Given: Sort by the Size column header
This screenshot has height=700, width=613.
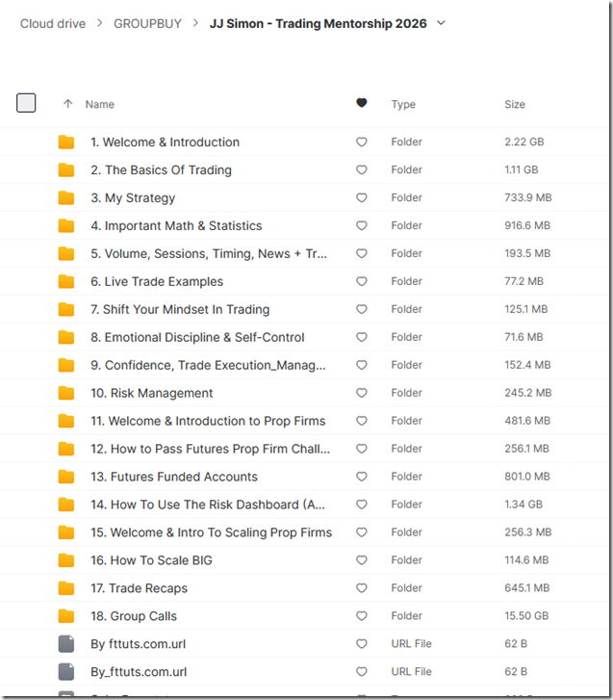Looking at the screenshot, I should point(515,104).
